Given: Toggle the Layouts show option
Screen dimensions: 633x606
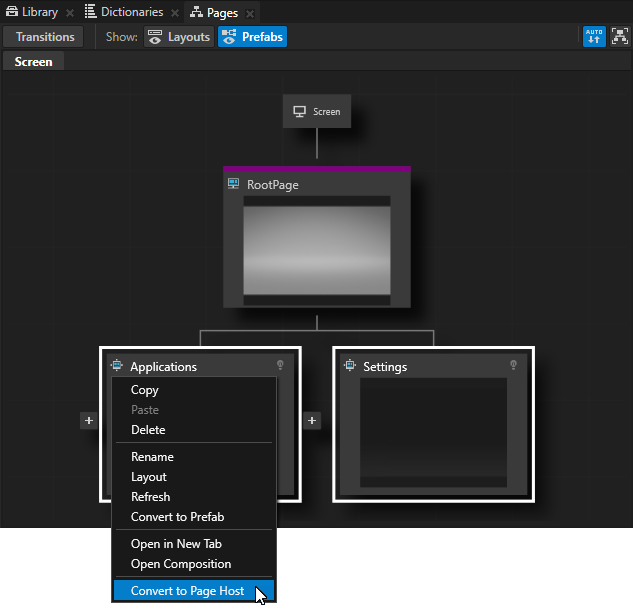Looking at the screenshot, I should (x=179, y=37).
